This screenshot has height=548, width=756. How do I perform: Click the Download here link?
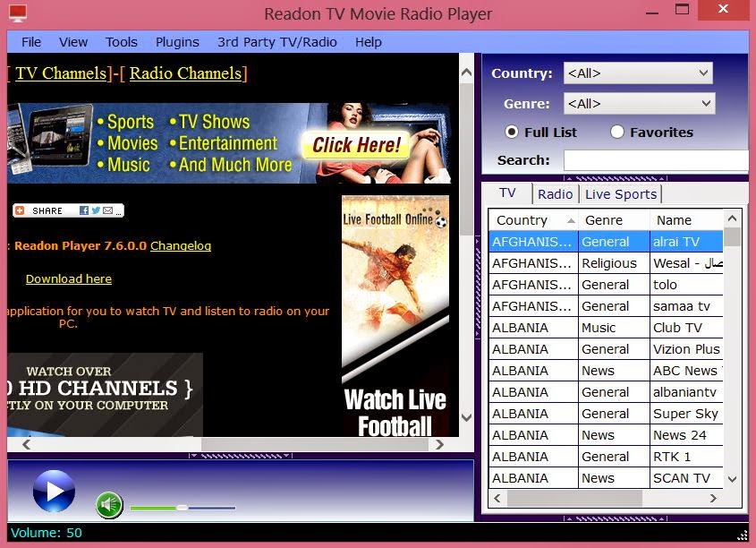coord(68,278)
